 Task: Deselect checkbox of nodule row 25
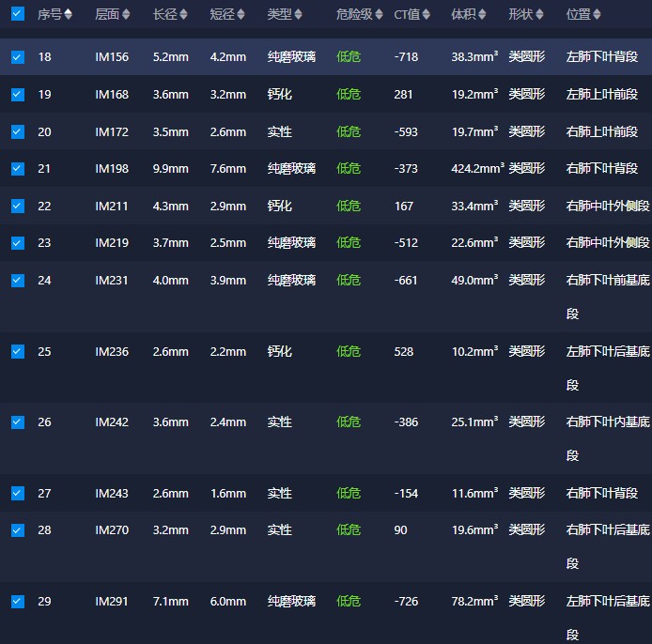[17, 352]
